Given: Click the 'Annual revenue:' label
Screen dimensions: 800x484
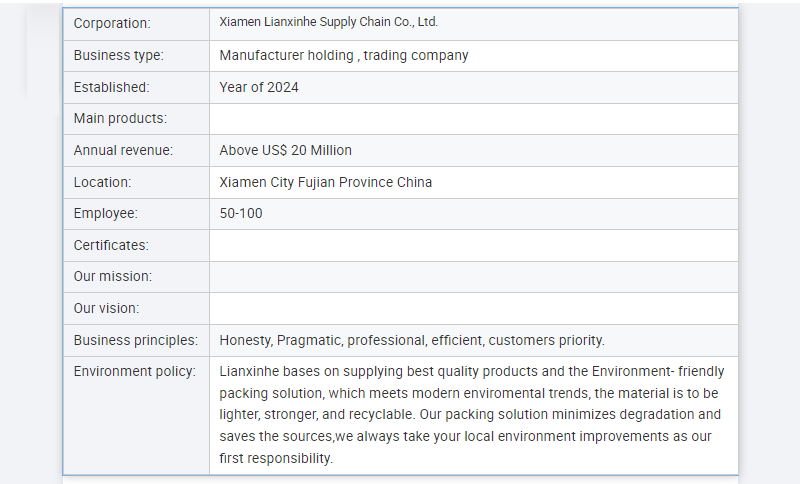Looking at the screenshot, I should pyautogui.click(x=123, y=150).
